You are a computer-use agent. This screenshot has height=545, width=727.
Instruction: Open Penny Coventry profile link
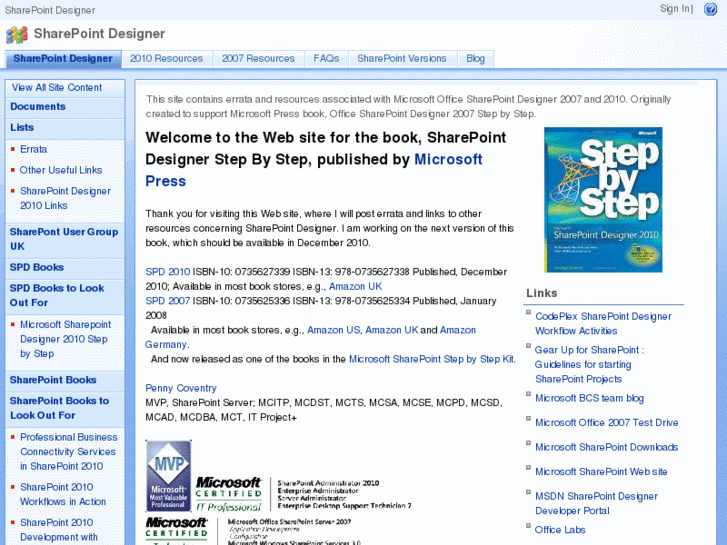tap(181, 388)
